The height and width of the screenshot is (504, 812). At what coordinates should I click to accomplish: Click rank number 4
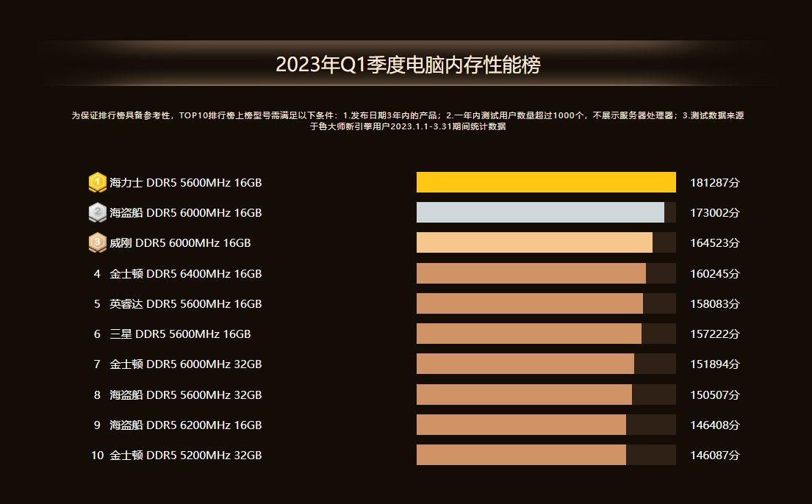click(97, 273)
